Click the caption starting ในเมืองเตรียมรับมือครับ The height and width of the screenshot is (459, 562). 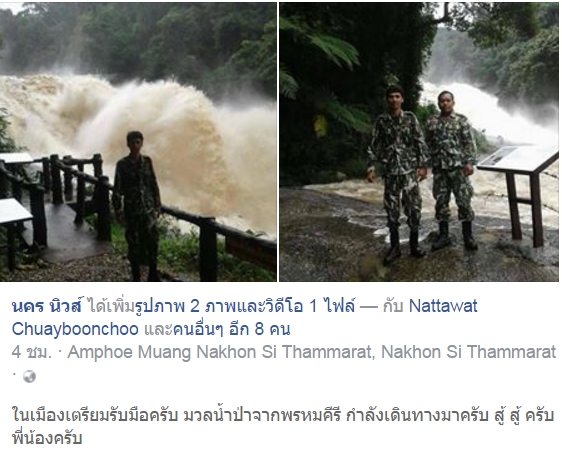click(283, 416)
